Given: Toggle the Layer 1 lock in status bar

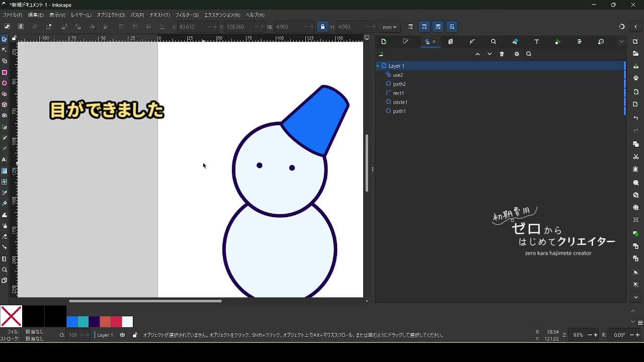Looking at the screenshot, I should [135, 335].
